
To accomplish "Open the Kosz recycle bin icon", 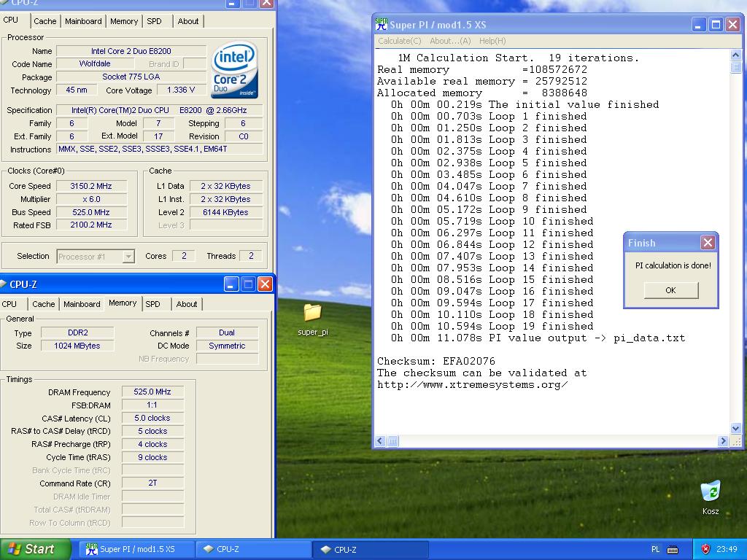I will 711,497.
